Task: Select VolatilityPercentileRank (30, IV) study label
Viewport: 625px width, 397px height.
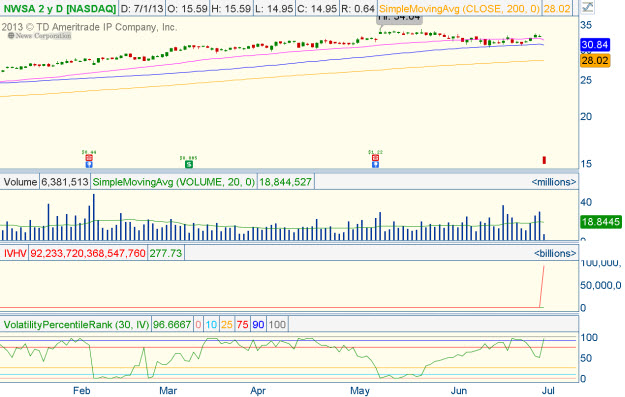Action: (x=76, y=324)
